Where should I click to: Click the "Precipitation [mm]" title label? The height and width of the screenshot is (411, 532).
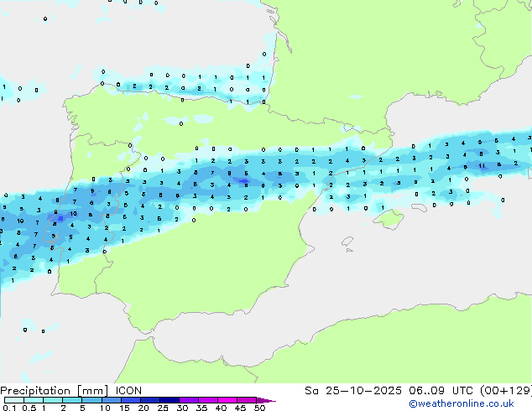tap(55, 391)
